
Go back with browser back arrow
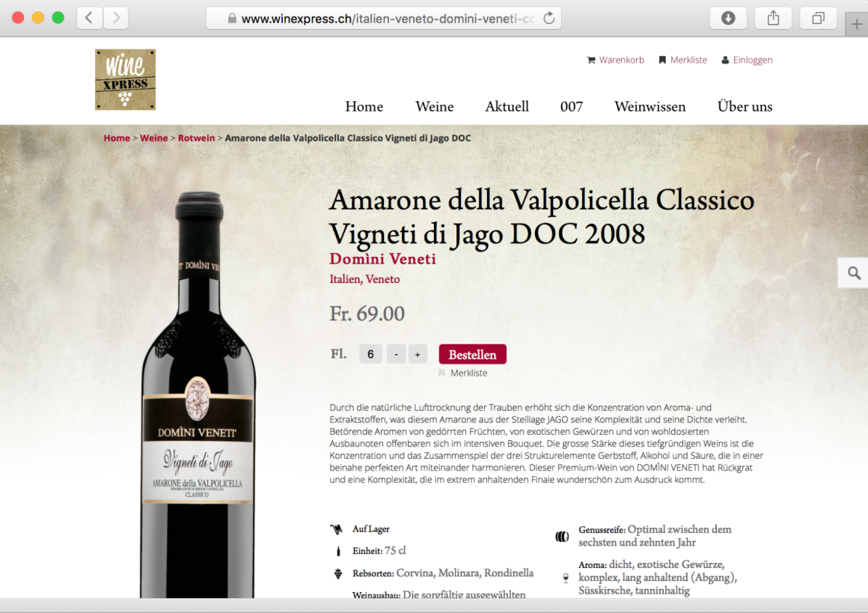point(88,18)
